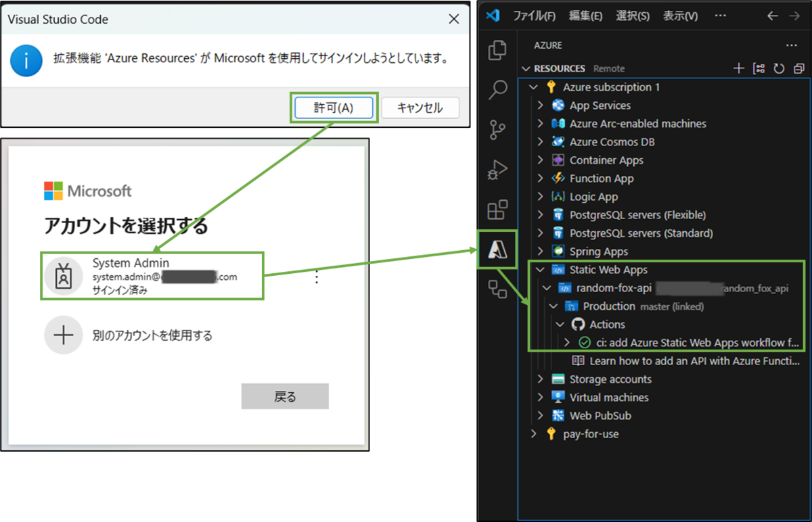
Task: Open AZURE panel more actions ellipsis
Action: pos(792,45)
